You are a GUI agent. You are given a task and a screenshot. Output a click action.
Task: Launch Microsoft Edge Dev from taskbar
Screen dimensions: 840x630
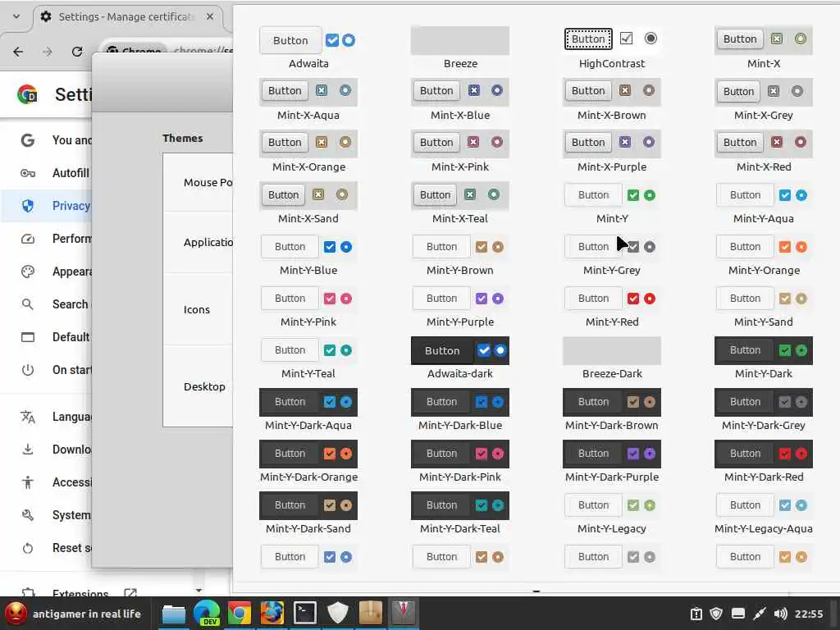[x=207, y=614]
